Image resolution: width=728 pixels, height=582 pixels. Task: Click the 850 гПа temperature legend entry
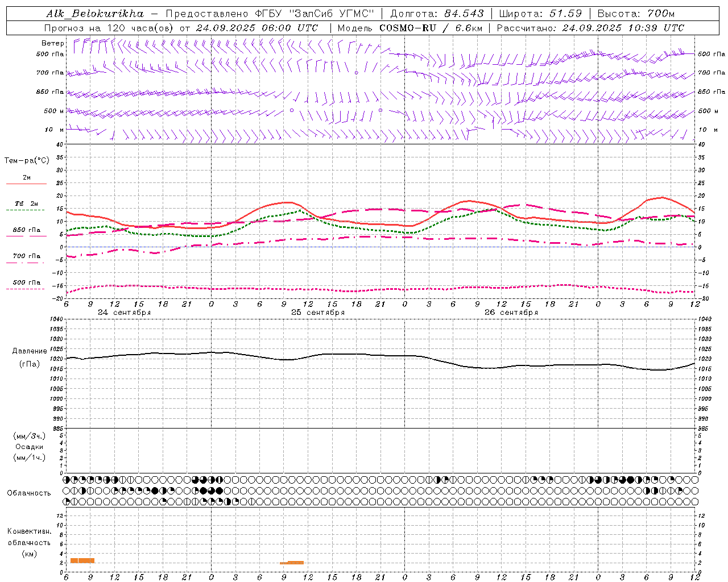point(26,230)
